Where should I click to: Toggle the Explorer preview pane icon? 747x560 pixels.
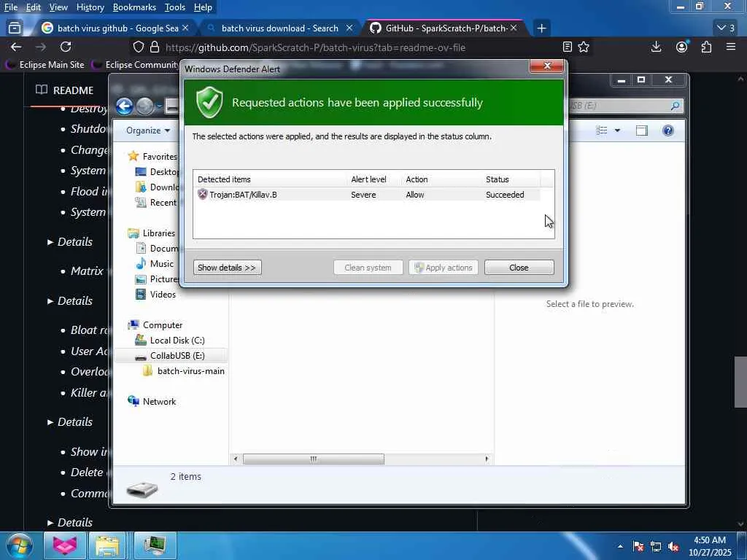coord(642,130)
